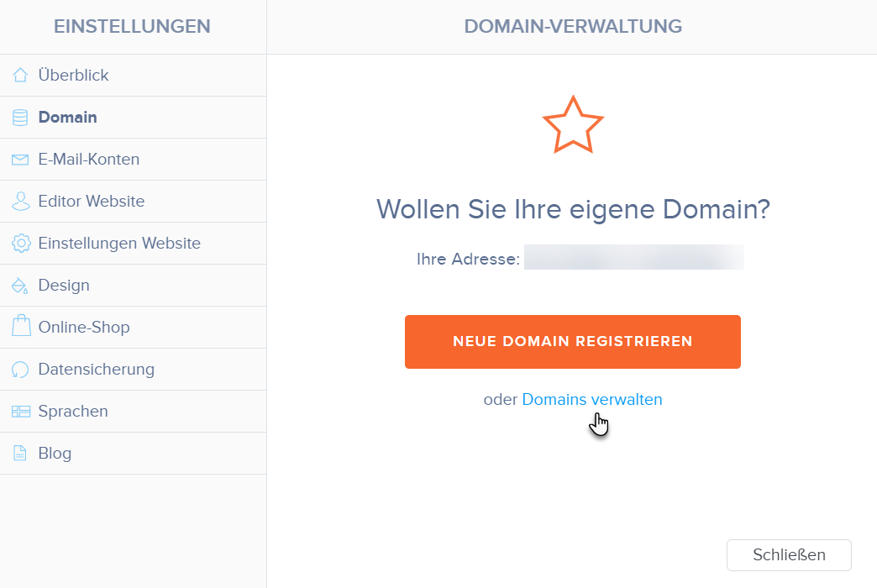Image resolution: width=877 pixels, height=588 pixels.
Task: Go to Online-Shop settings
Action: click(84, 328)
